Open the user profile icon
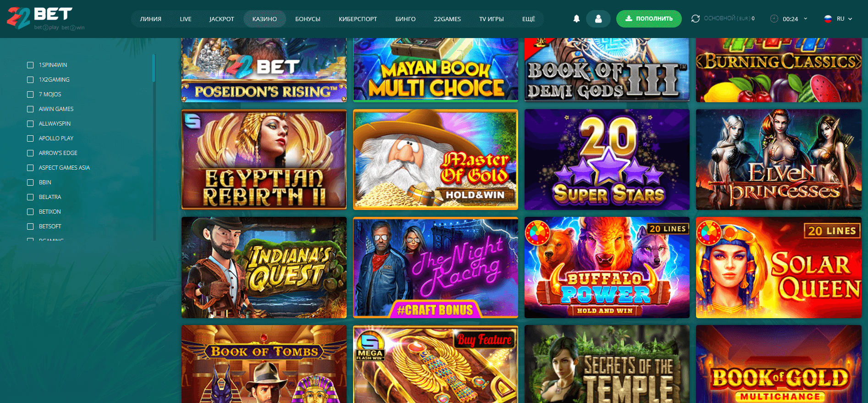The height and width of the screenshot is (403, 868). (x=598, y=19)
